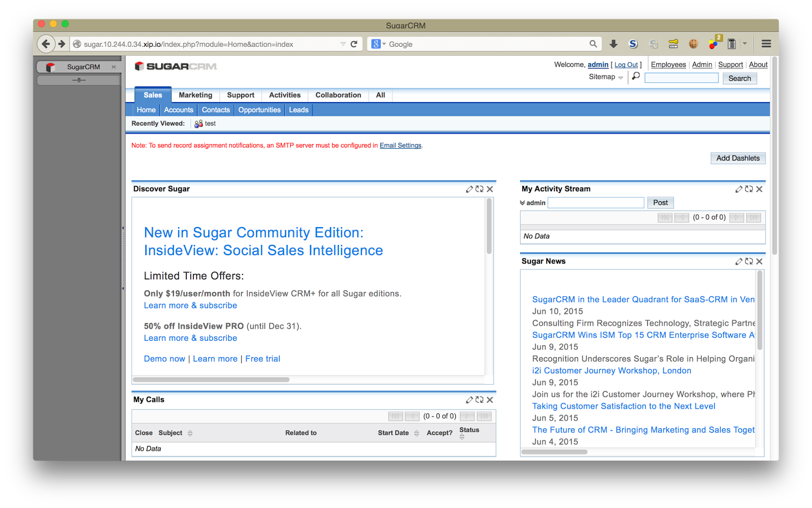Switch to the Support module tab
The image size is (812, 508).
241,95
